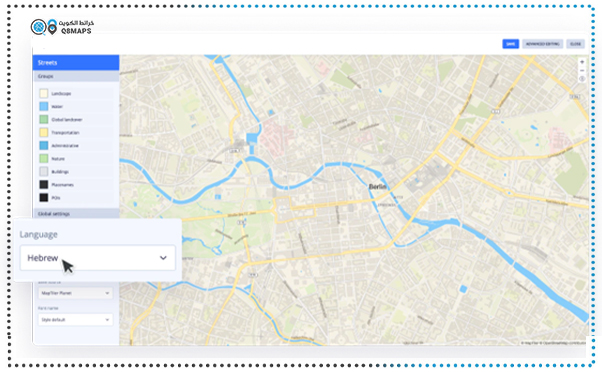Open the Style default font dropdown
The height and width of the screenshot is (372, 602).
click(75, 319)
